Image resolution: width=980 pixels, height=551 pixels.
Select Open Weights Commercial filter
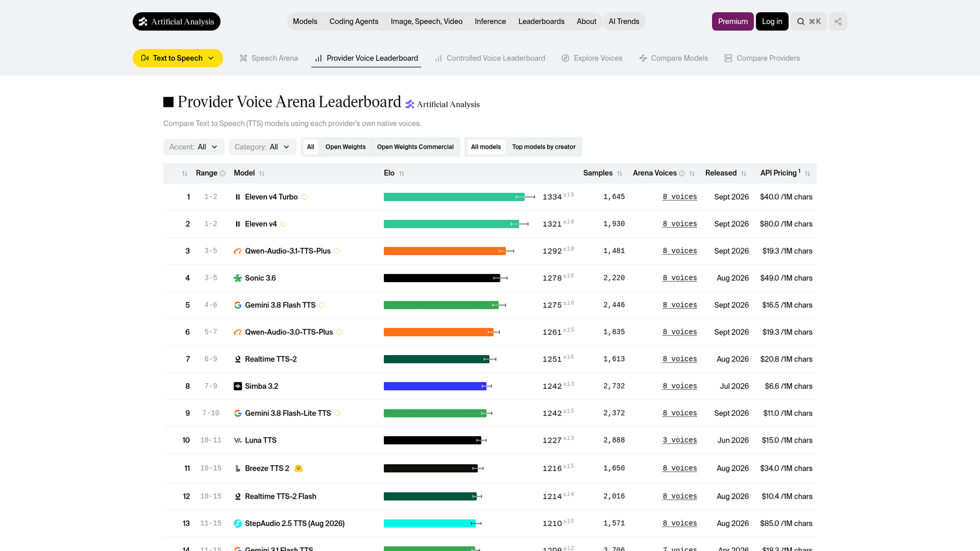[x=415, y=147]
